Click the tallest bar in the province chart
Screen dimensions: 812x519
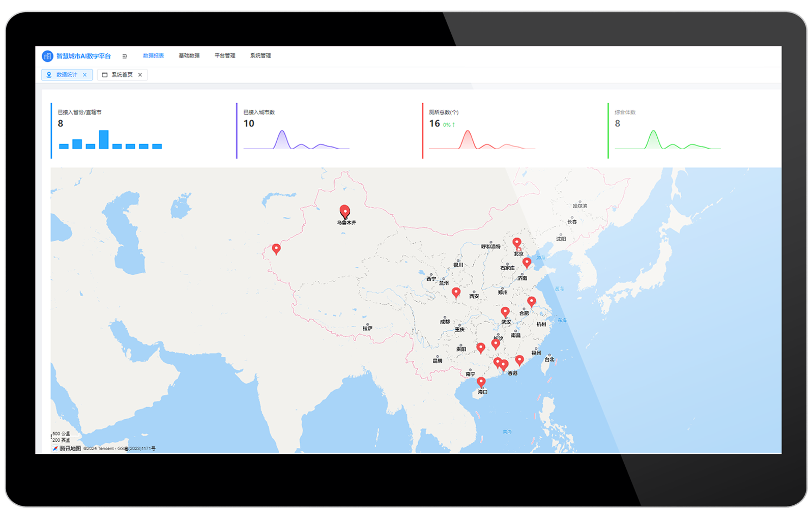pos(104,139)
